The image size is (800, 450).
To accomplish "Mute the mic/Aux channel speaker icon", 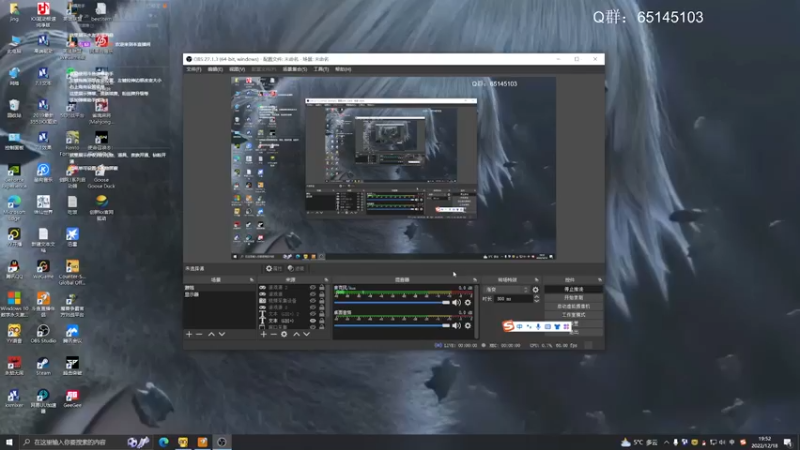I will [456, 303].
